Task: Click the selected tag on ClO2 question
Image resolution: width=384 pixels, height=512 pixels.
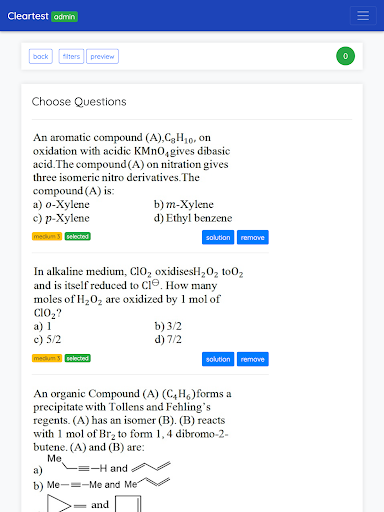Action: pos(78,358)
